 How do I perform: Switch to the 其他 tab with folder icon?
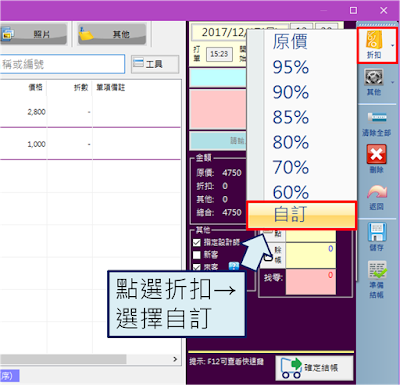pyautogui.click(x=112, y=34)
